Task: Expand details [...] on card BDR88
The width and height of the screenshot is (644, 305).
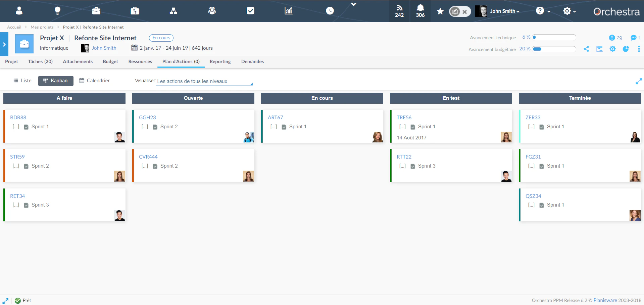Action: point(16,127)
